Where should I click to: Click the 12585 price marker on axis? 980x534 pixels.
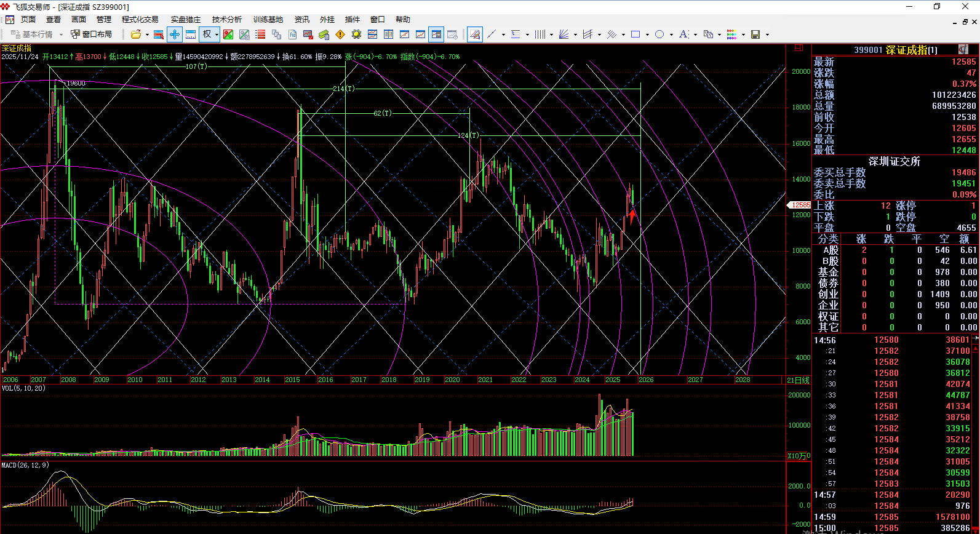click(x=800, y=205)
